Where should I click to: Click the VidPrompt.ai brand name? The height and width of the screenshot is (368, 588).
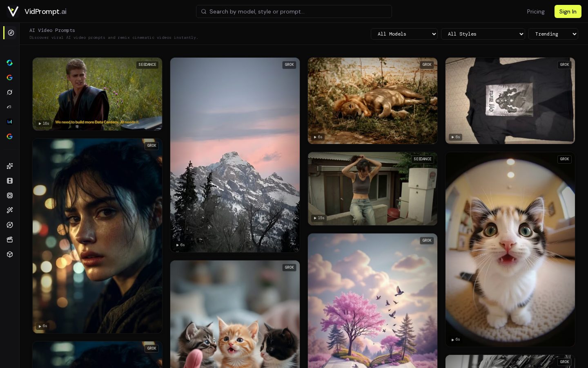pyautogui.click(x=45, y=11)
